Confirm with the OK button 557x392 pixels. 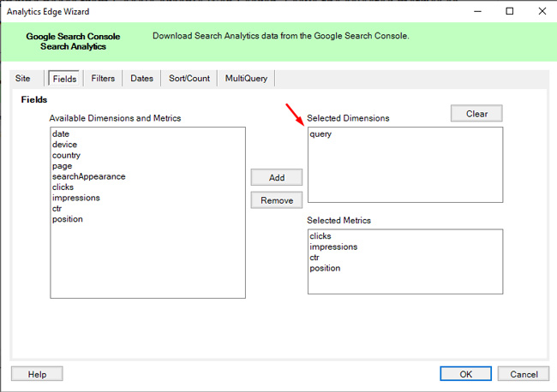465,374
